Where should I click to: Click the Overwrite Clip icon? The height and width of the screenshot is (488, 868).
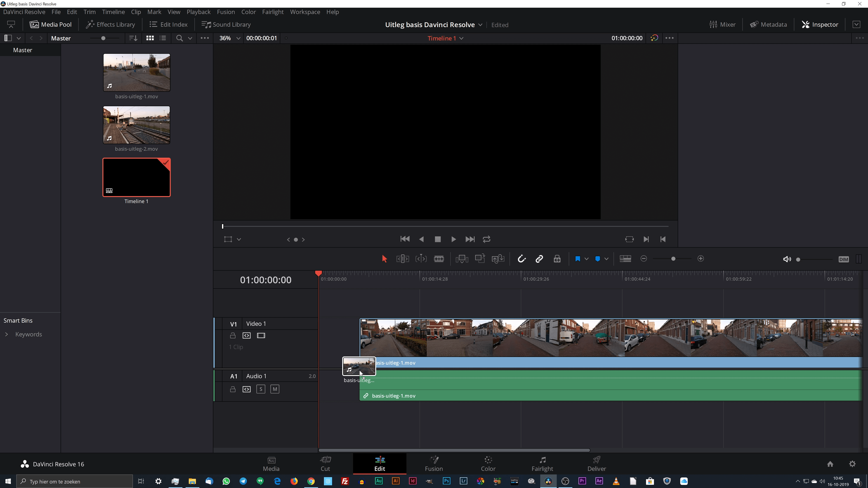[x=480, y=258]
